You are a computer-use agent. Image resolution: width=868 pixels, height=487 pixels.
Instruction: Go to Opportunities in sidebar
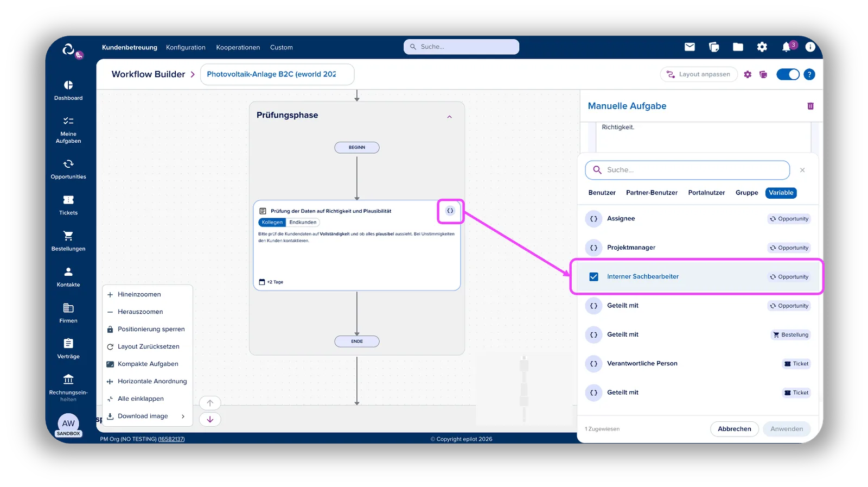click(68, 169)
